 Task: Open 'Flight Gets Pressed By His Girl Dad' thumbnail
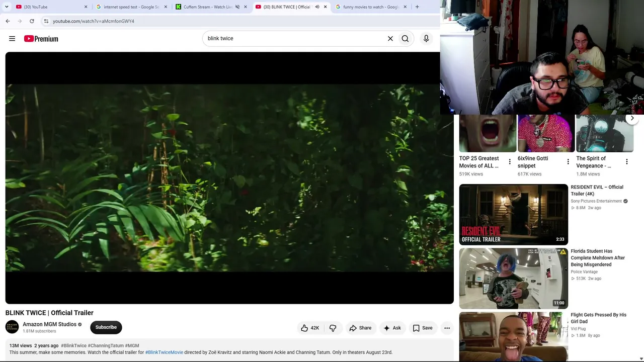pos(513,337)
